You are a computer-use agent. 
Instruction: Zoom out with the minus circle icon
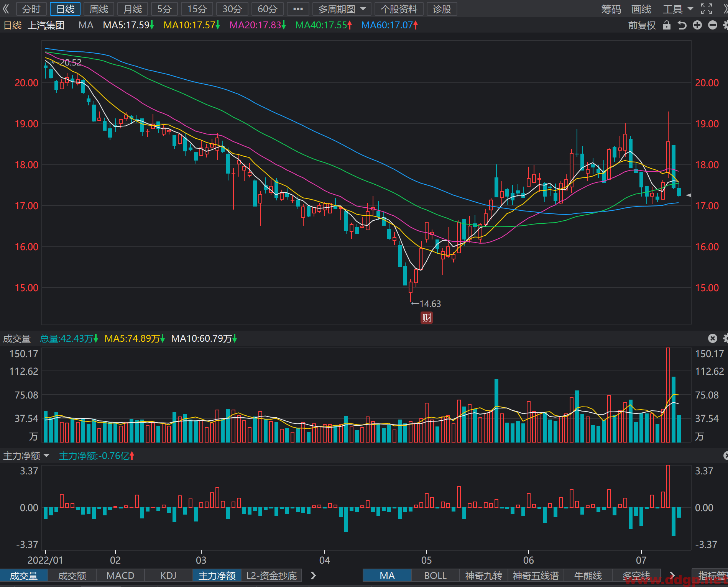click(x=713, y=25)
